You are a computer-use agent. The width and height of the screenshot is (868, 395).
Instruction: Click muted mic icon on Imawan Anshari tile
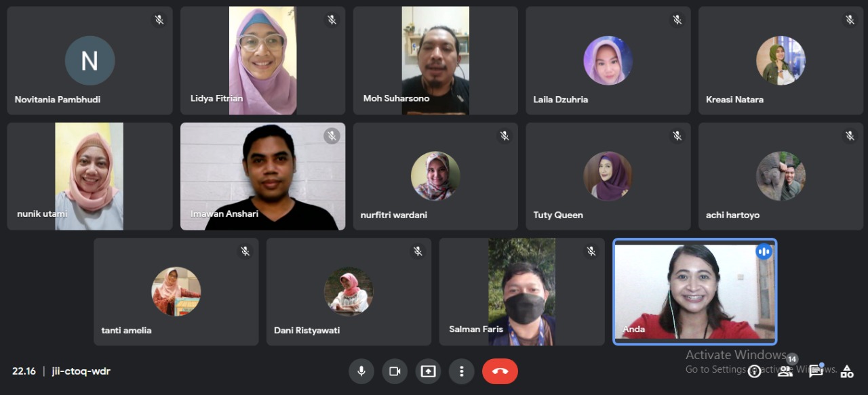pyautogui.click(x=332, y=136)
